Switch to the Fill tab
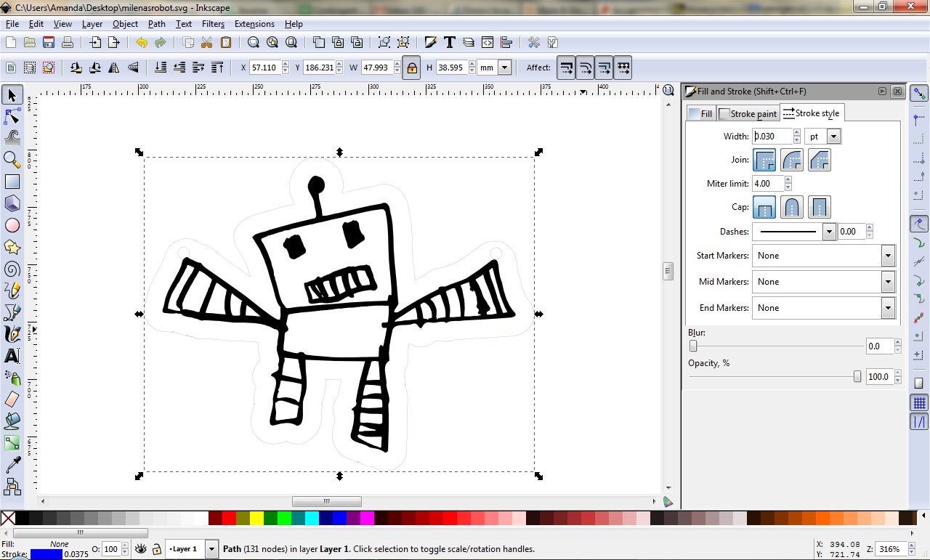930x560 pixels. 700,113
